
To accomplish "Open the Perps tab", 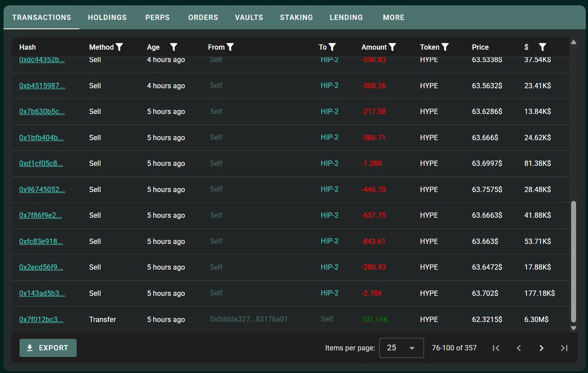I will (x=157, y=17).
